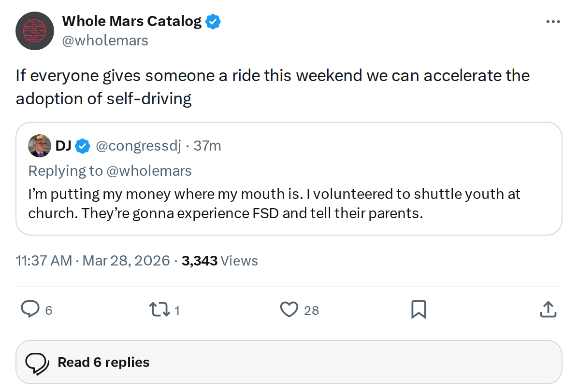Image resolution: width=578 pixels, height=392 pixels.
Task: Click the DJ display name in quoted post
Action: pos(63,146)
